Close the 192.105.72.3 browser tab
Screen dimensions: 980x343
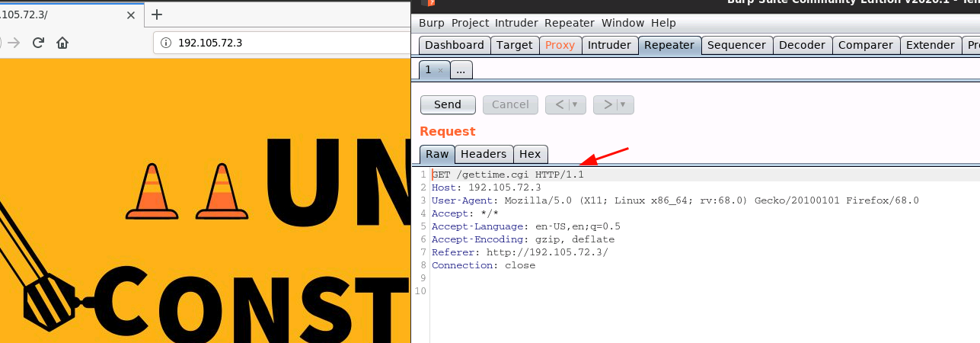[x=131, y=14]
